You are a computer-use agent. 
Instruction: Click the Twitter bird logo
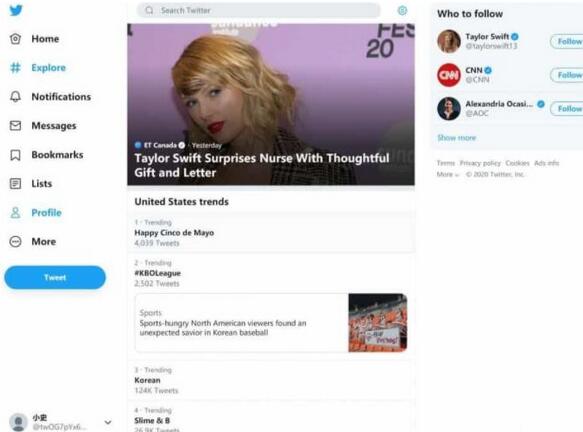point(16,10)
